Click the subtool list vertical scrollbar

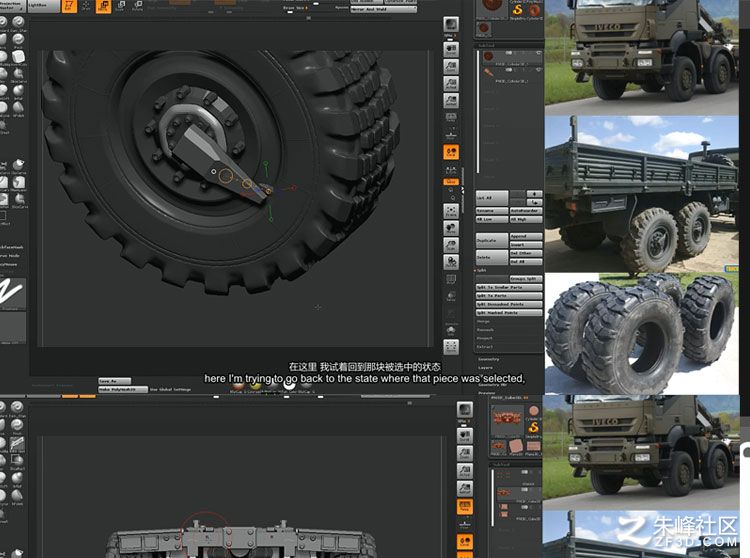pos(478,111)
